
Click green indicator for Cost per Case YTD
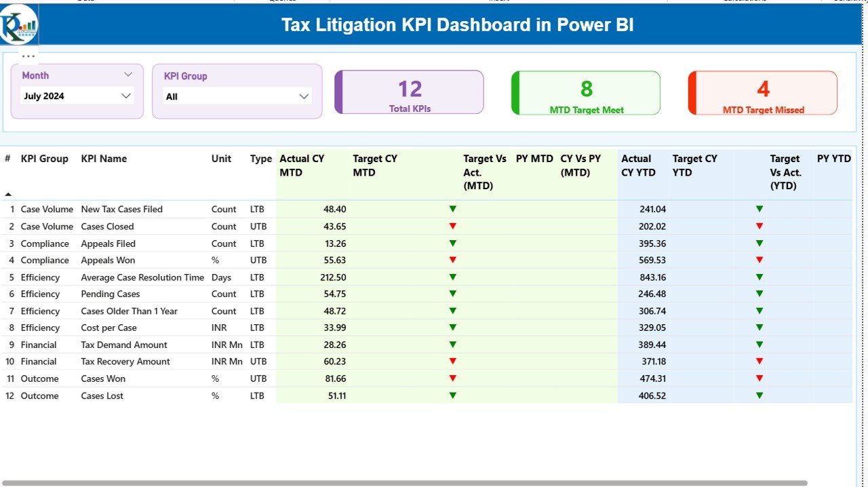point(759,328)
